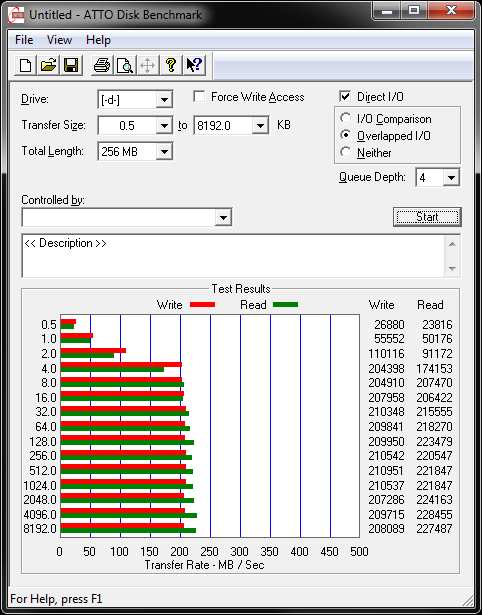Click write value 110116
The image size is (482, 615).
386,354
